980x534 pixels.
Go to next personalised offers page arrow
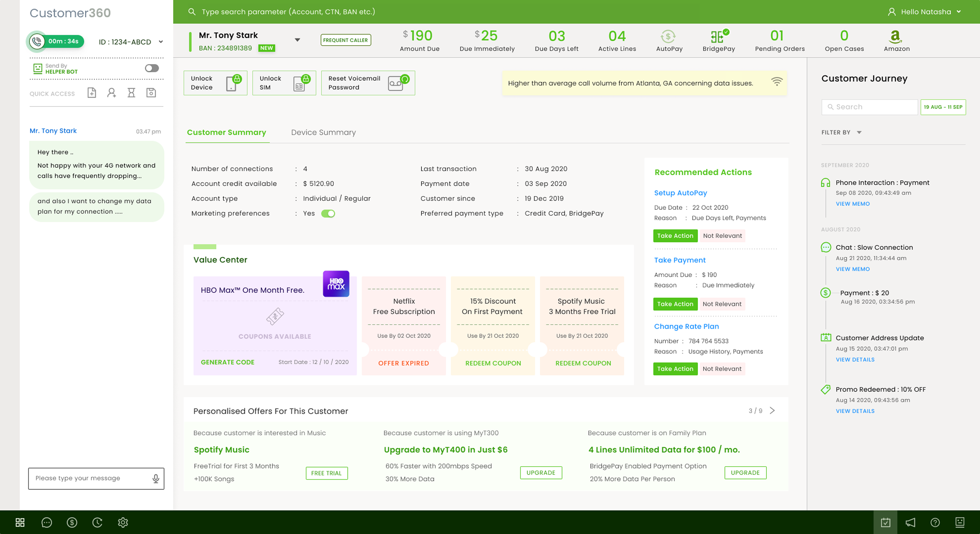[x=772, y=410]
